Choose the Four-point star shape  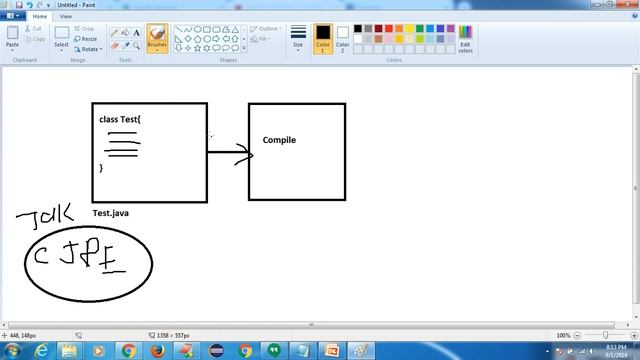[188, 48]
